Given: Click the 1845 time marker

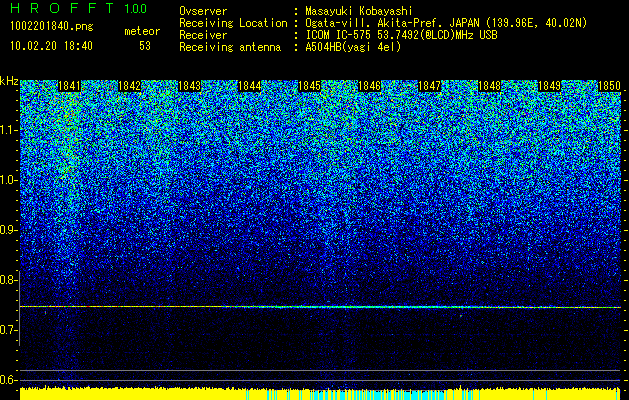Looking at the screenshot, I should tap(310, 86).
